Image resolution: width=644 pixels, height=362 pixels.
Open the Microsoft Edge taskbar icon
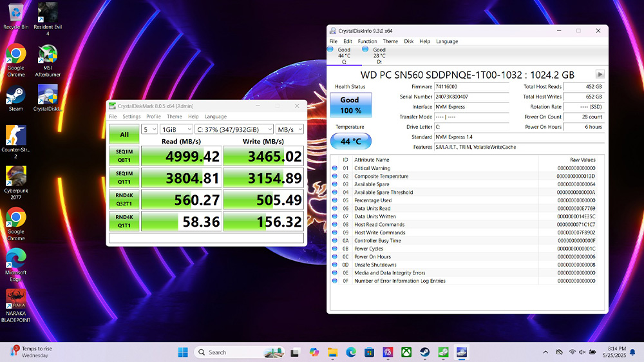click(351, 352)
